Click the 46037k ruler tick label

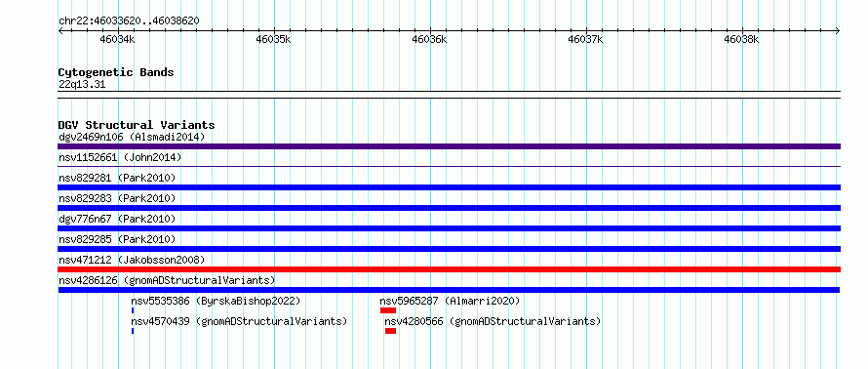click(586, 40)
